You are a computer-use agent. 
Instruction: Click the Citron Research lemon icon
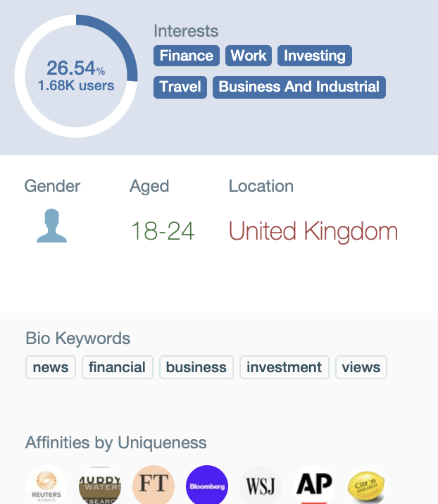367,486
